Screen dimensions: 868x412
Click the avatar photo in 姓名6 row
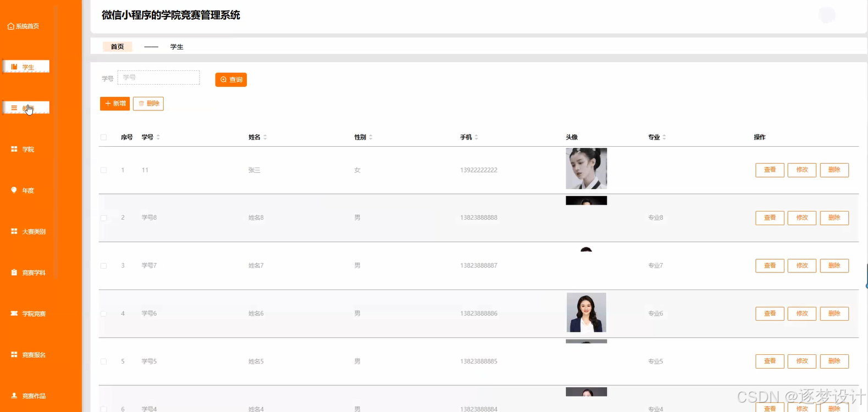coord(587,313)
